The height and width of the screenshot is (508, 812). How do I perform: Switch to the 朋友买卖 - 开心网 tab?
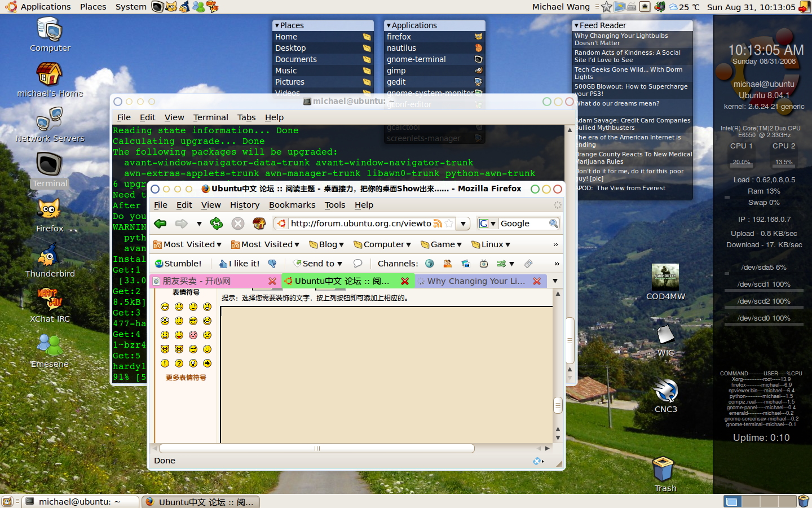[215, 281]
